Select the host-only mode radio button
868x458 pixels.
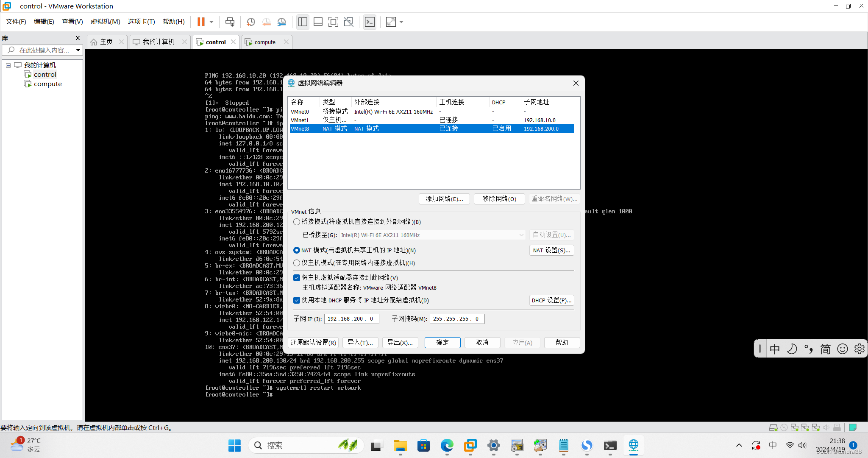click(x=297, y=263)
